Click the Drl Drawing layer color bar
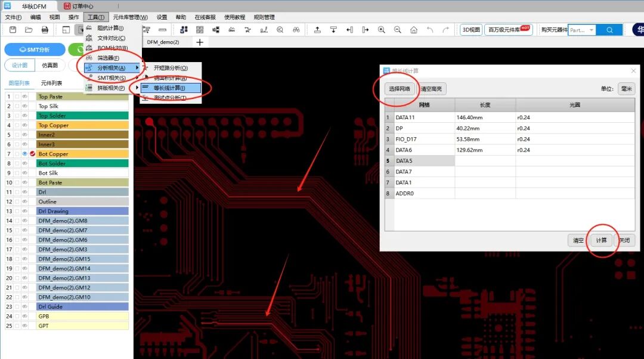Image resolution: width=644 pixels, height=359 pixels. (82, 211)
